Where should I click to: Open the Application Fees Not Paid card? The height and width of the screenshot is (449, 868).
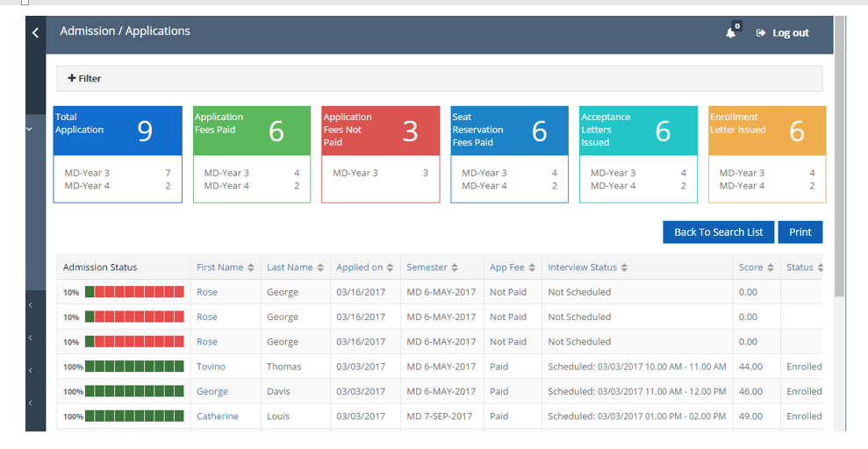[381, 155]
